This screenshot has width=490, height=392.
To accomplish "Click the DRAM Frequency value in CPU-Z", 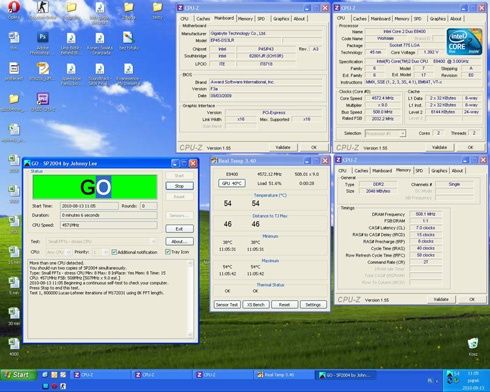I will click(x=426, y=214).
